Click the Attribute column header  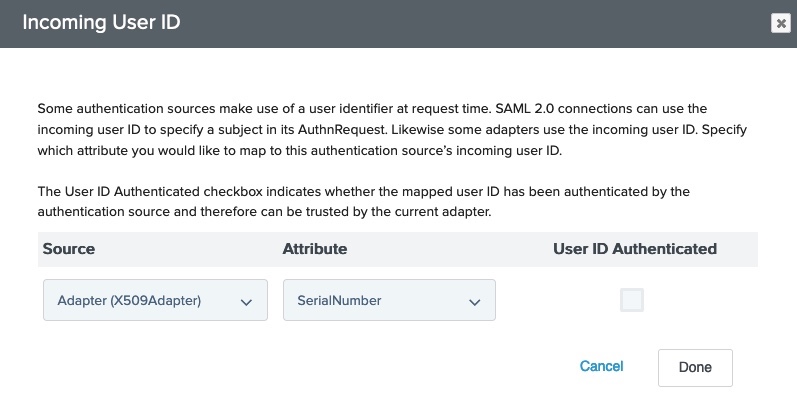click(315, 249)
